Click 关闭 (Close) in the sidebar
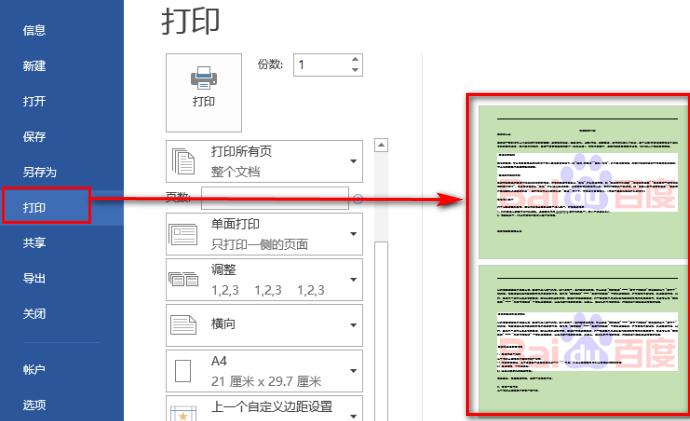 [x=34, y=314]
